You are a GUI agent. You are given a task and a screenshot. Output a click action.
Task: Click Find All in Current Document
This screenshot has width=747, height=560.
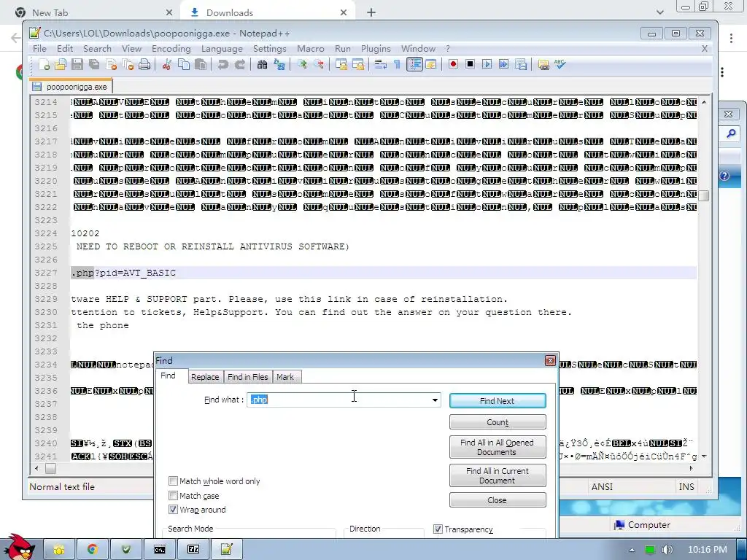point(498,475)
